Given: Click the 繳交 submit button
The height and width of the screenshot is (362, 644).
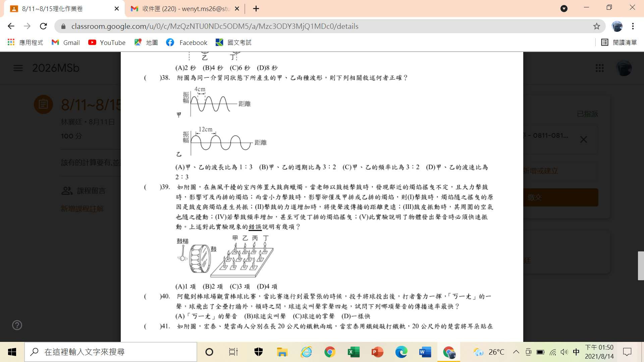Looking at the screenshot, I should point(561,197).
